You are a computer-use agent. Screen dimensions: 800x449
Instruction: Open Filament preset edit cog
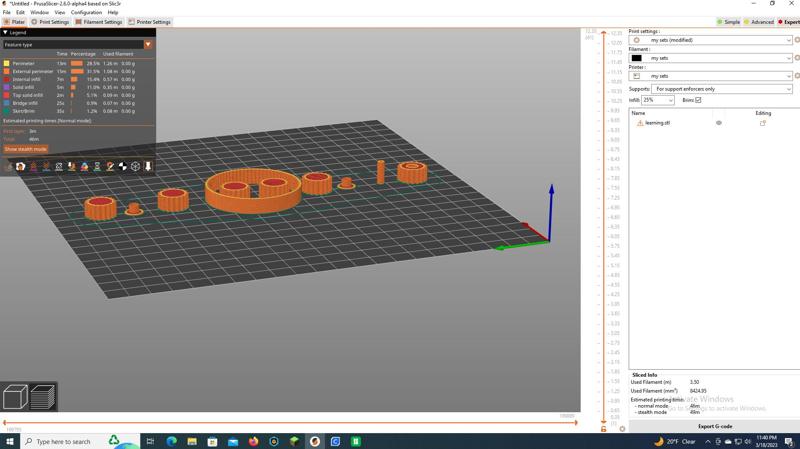[x=797, y=58]
